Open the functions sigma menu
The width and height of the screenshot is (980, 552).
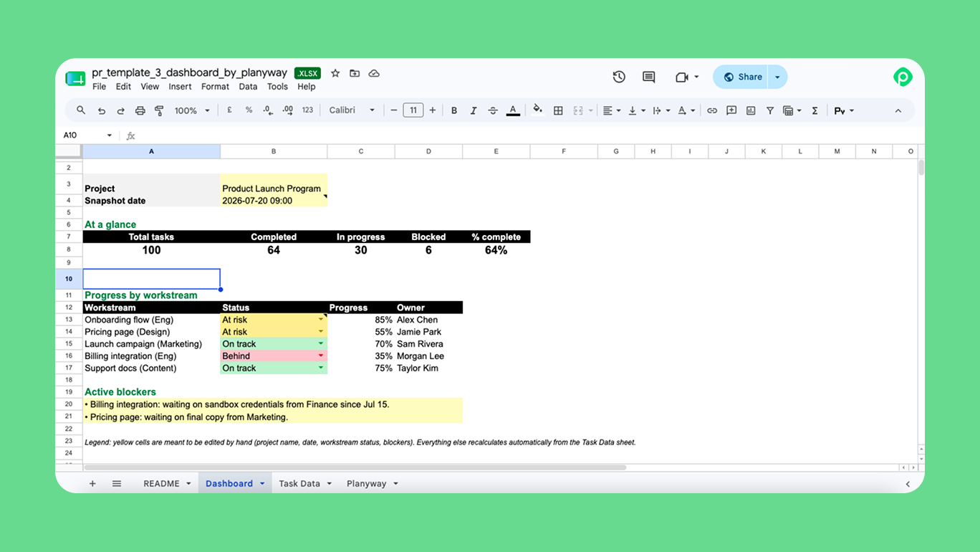coord(815,110)
